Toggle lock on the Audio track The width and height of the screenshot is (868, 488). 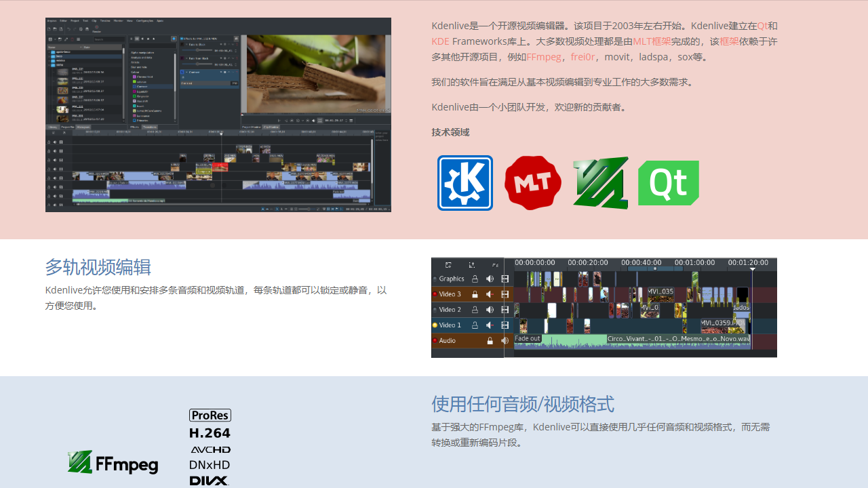tap(490, 341)
